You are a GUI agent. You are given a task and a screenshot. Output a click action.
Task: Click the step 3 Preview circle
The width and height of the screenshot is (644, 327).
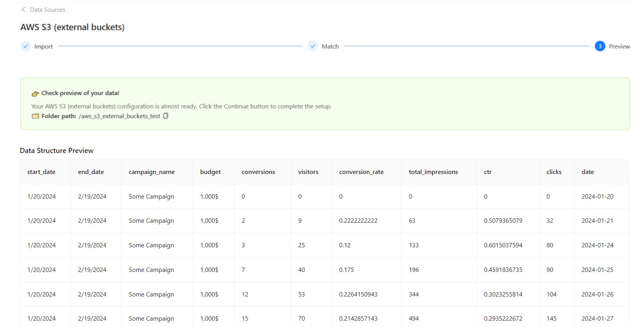(x=600, y=46)
